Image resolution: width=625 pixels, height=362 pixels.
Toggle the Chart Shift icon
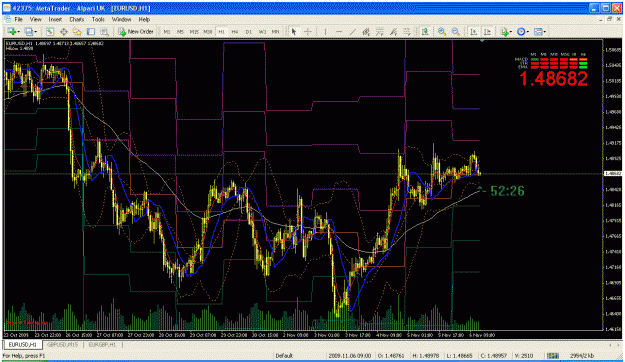[487, 31]
